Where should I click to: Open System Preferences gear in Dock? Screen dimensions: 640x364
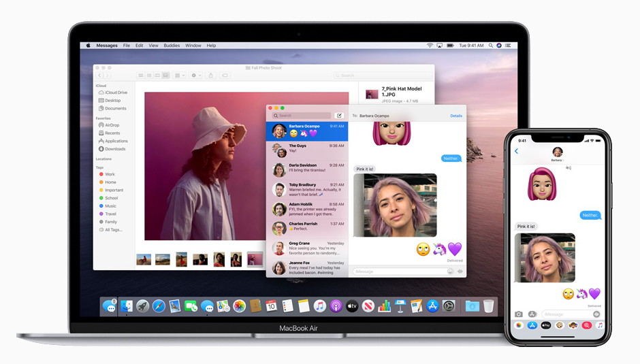click(x=449, y=305)
